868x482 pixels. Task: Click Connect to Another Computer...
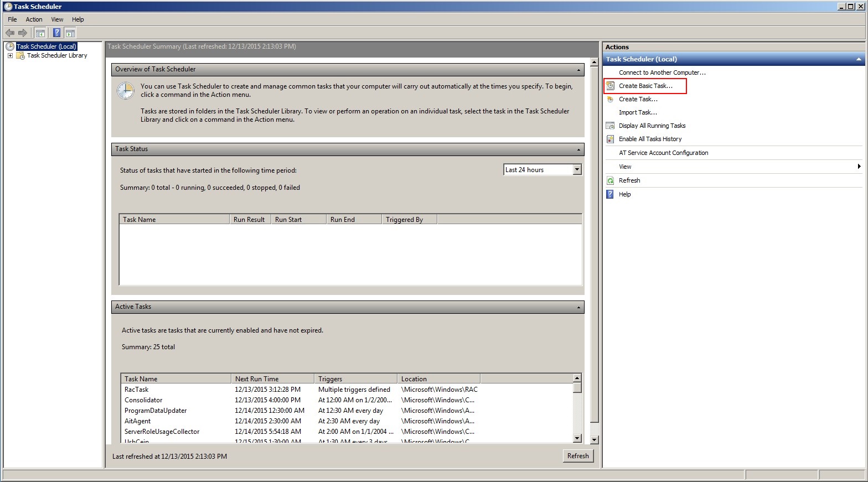coord(662,72)
